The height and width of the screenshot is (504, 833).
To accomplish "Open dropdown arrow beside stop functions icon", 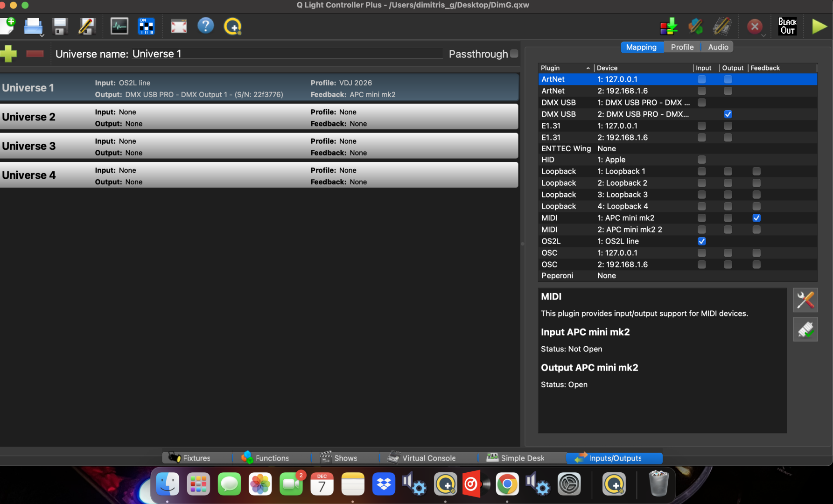I will click(763, 35).
